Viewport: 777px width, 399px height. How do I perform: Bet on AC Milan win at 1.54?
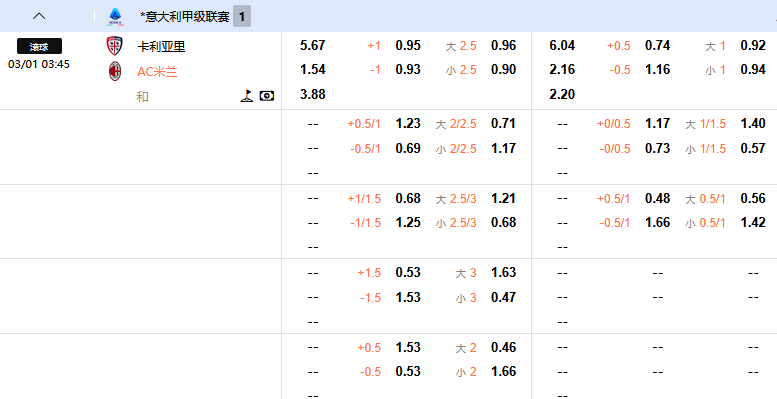click(313, 70)
